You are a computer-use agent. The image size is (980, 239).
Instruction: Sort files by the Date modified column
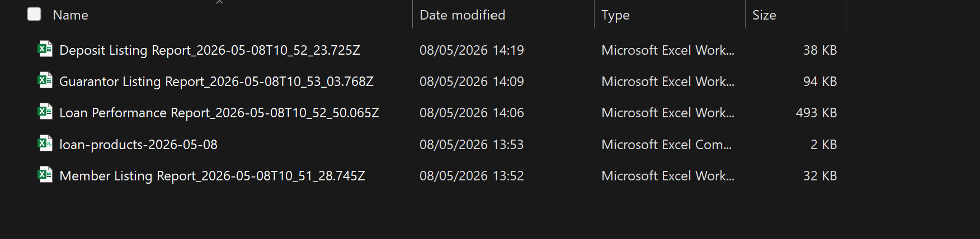(462, 15)
